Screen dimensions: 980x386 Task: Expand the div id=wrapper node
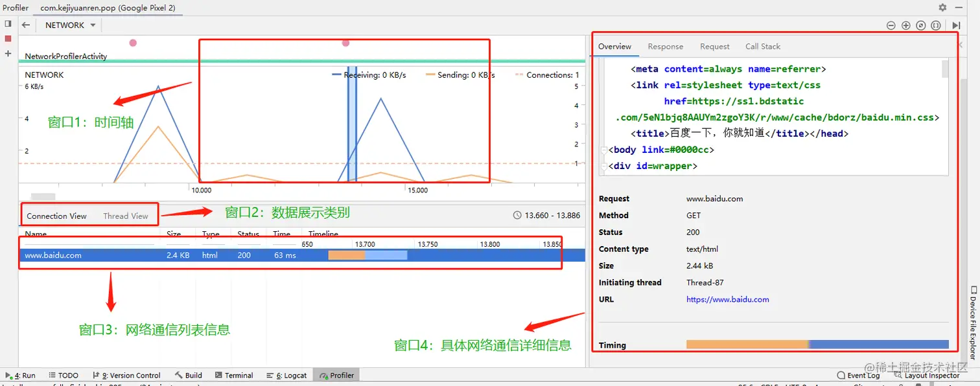(x=604, y=166)
